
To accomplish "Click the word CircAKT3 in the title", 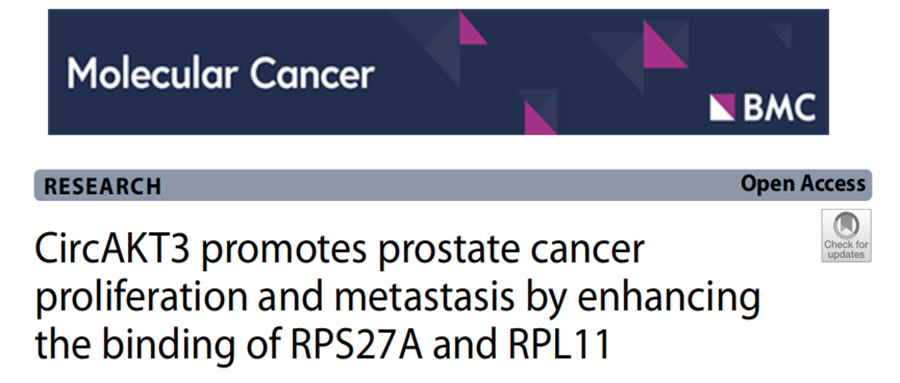I will click(112, 249).
